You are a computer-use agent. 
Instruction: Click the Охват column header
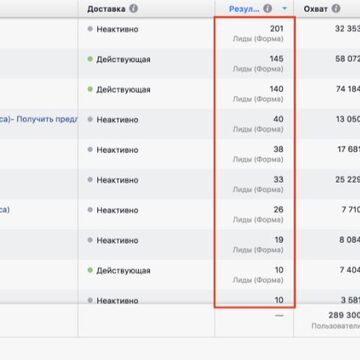pos(316,9)
